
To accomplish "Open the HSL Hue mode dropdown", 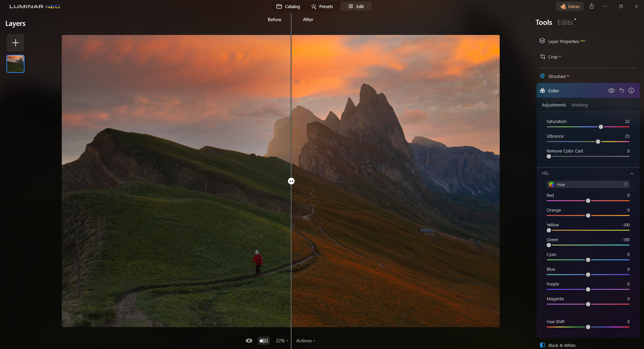I will pos(588,184).
